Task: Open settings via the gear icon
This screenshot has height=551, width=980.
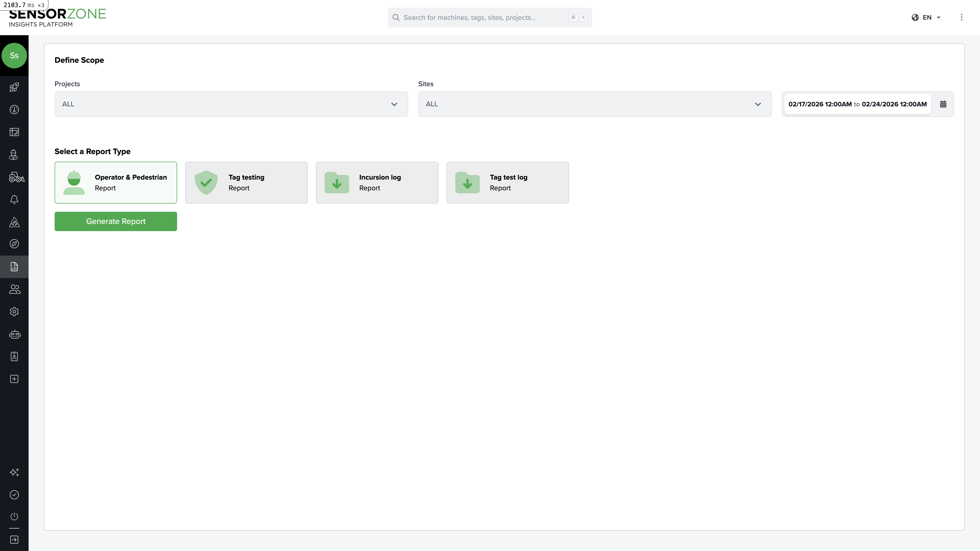Action: pyautogui.click(x=15, y=311)
